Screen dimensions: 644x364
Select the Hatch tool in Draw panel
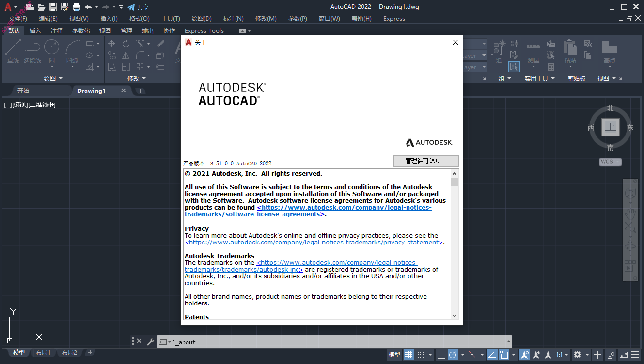pos(89,67)
